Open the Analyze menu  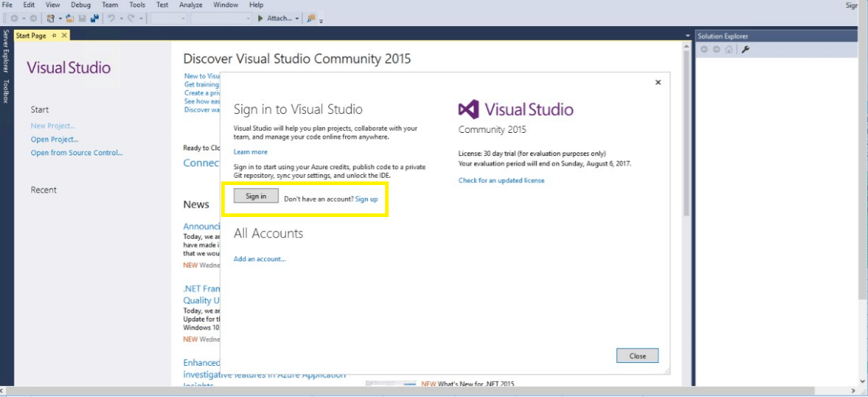[x=191, y=5]
